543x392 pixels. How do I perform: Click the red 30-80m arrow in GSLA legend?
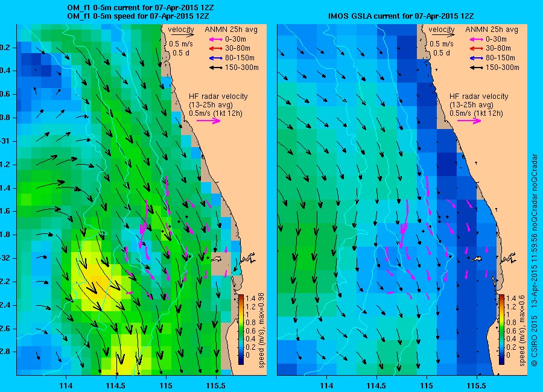pyautogui.click(x=477, y=48)
